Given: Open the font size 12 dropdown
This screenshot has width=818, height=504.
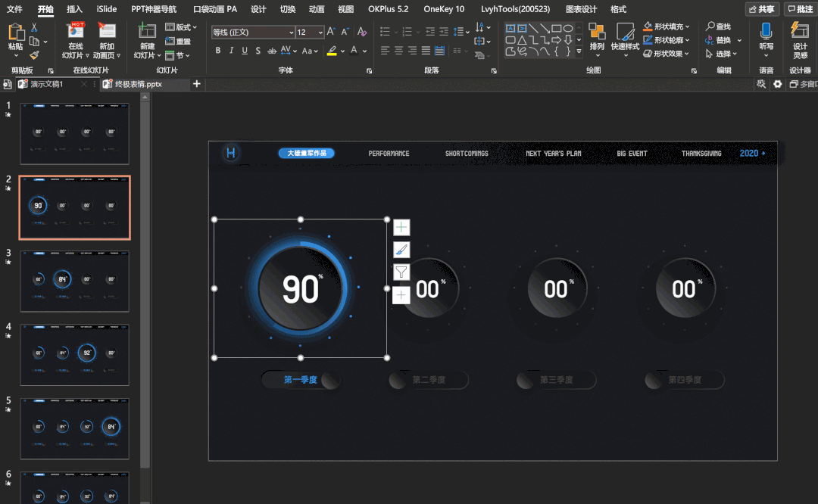Looking at the screenshot, I should coord(320,33).
